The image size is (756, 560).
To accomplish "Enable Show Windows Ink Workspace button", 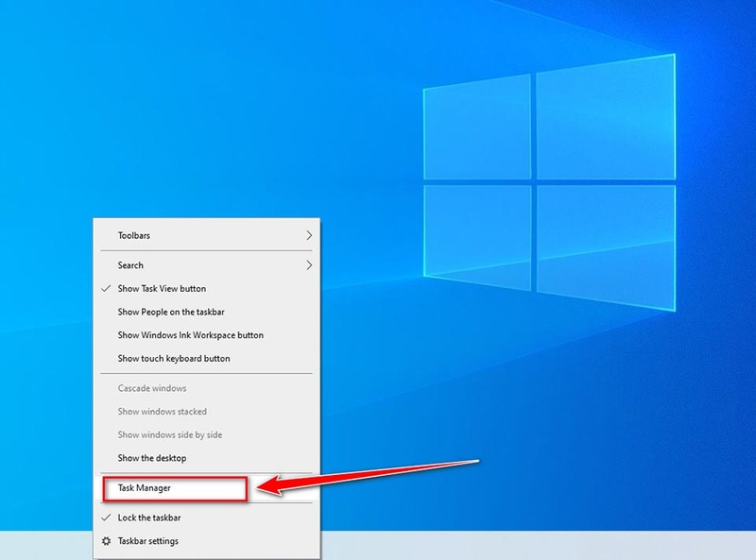I will (x=206, y=335).
